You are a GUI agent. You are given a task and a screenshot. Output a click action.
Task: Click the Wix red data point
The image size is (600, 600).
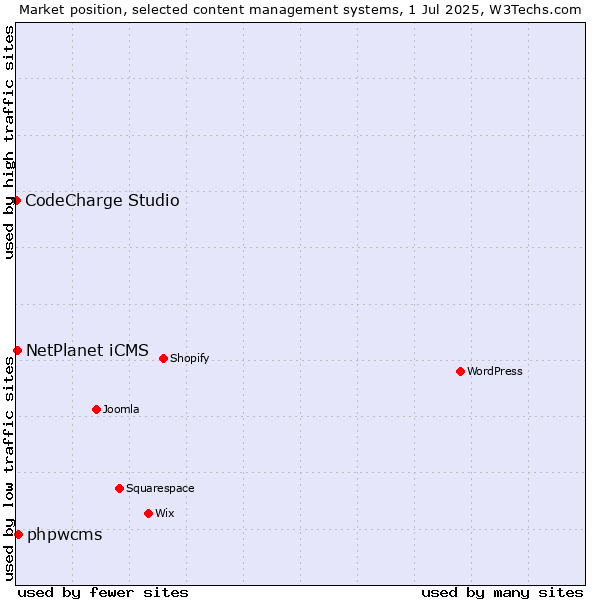(148, 514)
